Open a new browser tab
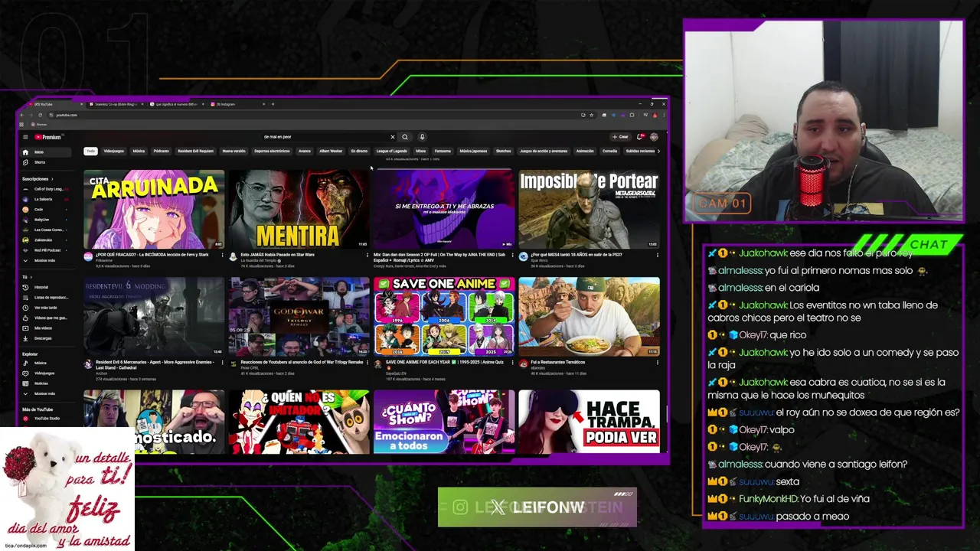980x551 pixels. 273,104
